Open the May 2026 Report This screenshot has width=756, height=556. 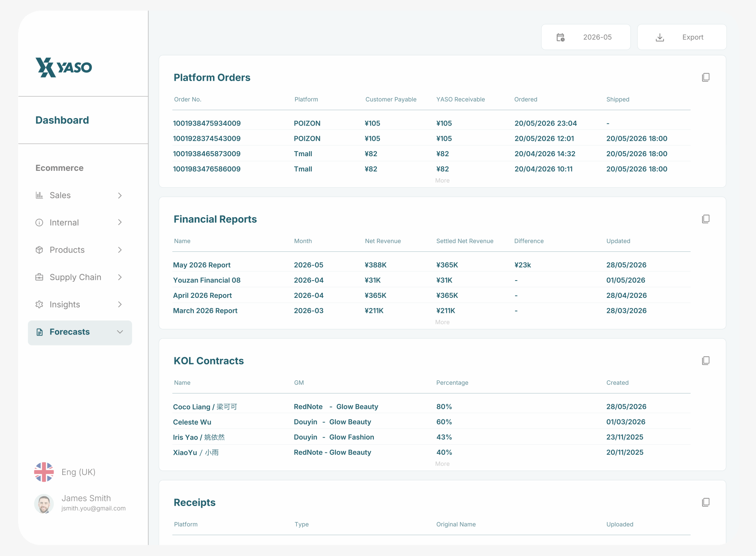tap(202, 265)
